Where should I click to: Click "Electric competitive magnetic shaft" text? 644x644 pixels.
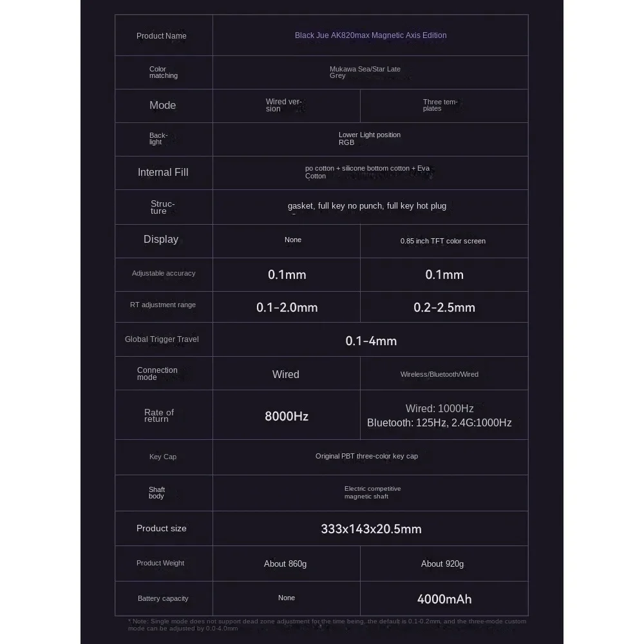click(372, 493)
